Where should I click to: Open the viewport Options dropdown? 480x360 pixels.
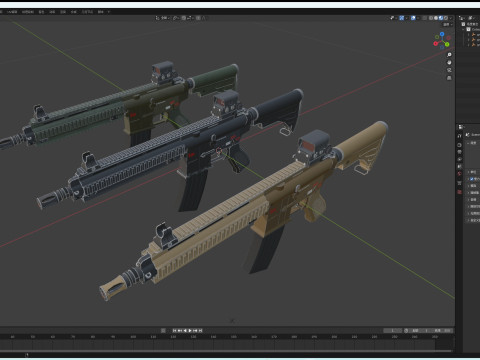448,24
